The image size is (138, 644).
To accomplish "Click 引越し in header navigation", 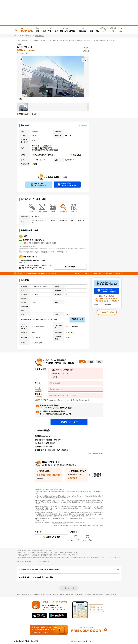I will (97, 31).
